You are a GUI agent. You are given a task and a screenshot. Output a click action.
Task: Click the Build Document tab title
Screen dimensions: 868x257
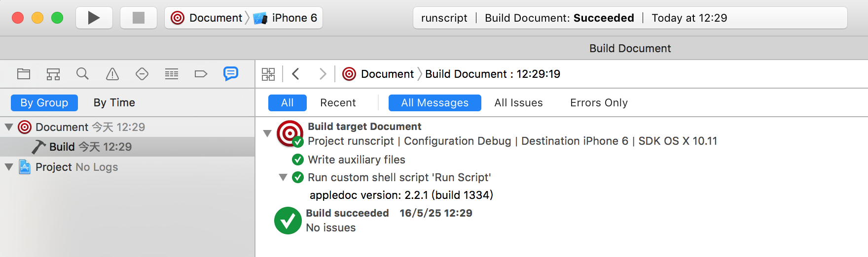tap(630, 48)
